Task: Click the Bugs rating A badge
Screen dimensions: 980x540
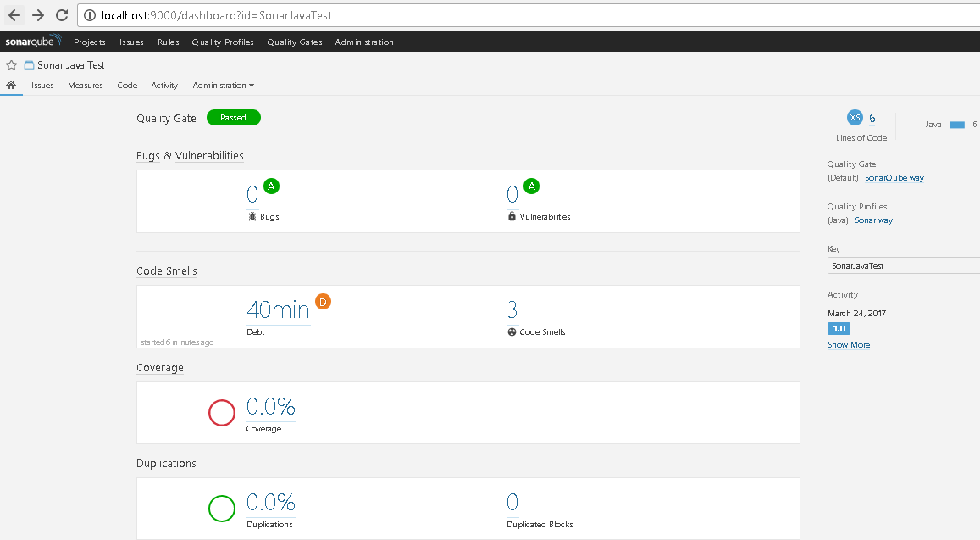Action: click(271, 186)
